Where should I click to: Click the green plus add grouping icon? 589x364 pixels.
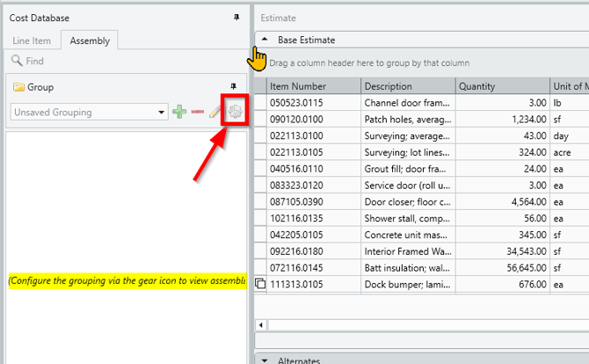(179, 112)
